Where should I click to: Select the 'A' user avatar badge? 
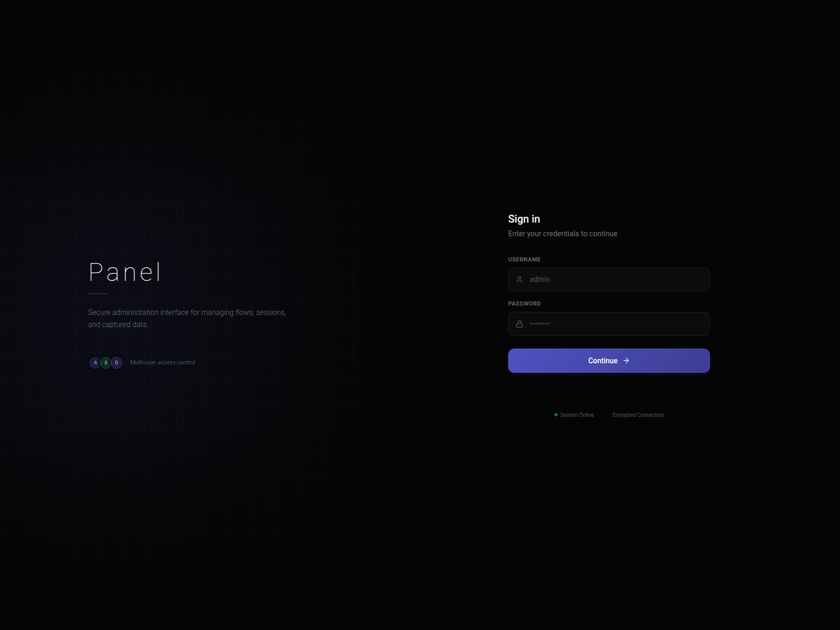coord(96,362)
